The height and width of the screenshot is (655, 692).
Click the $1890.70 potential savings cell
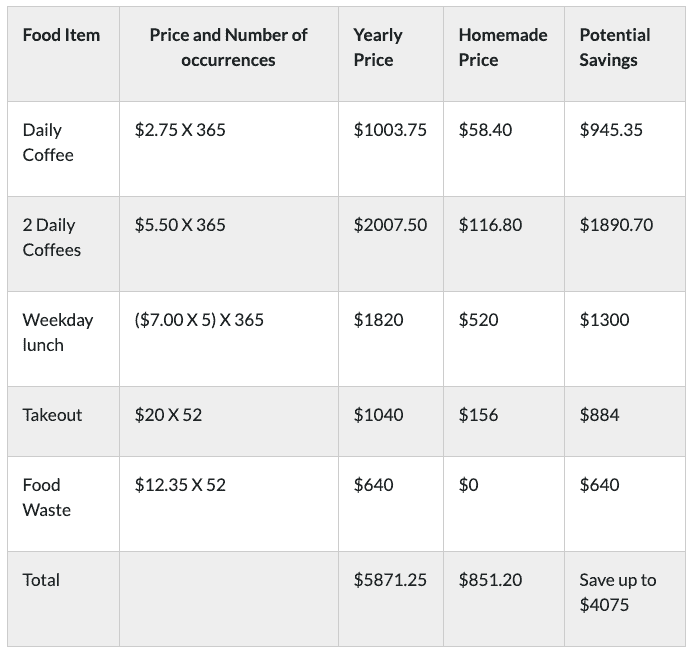tap(616, 225)
